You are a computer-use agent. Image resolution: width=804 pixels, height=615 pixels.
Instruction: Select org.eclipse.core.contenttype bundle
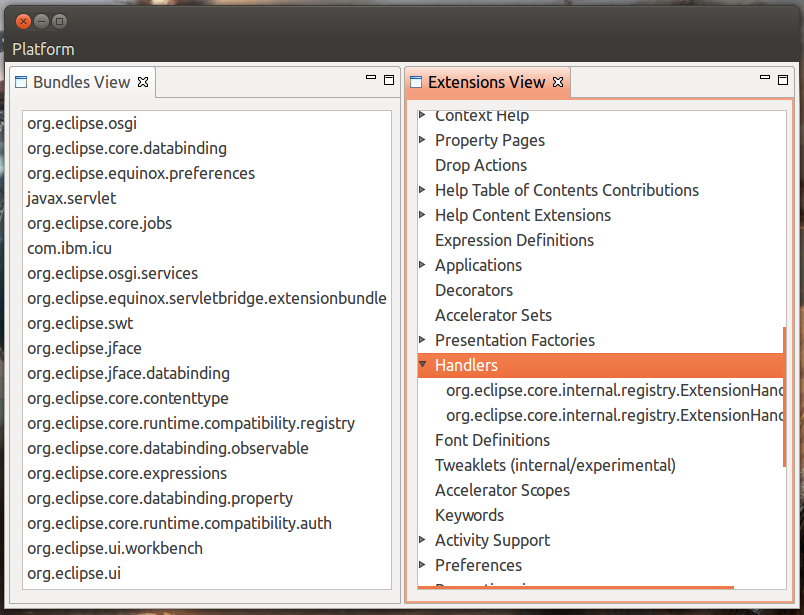(128, 399)
